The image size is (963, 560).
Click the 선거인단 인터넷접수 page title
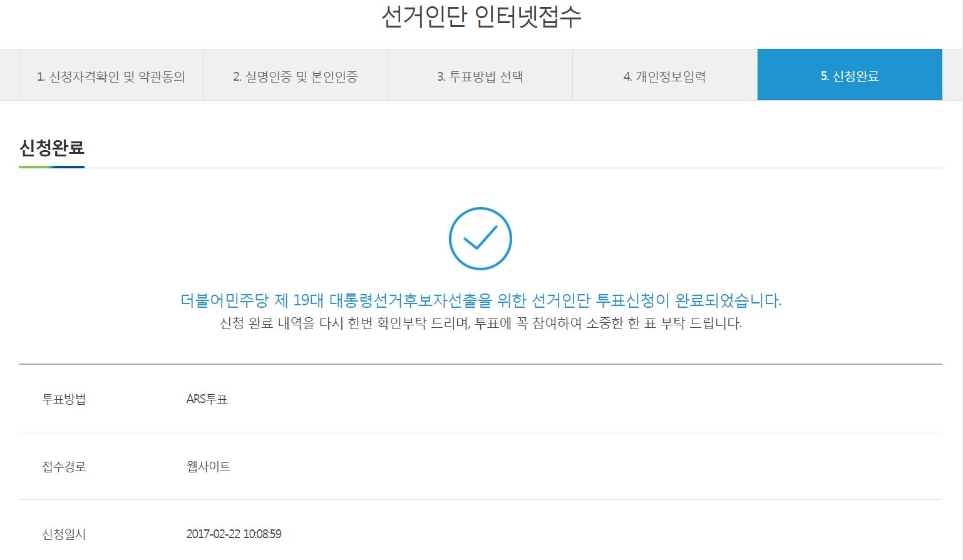tap(481, 17)
